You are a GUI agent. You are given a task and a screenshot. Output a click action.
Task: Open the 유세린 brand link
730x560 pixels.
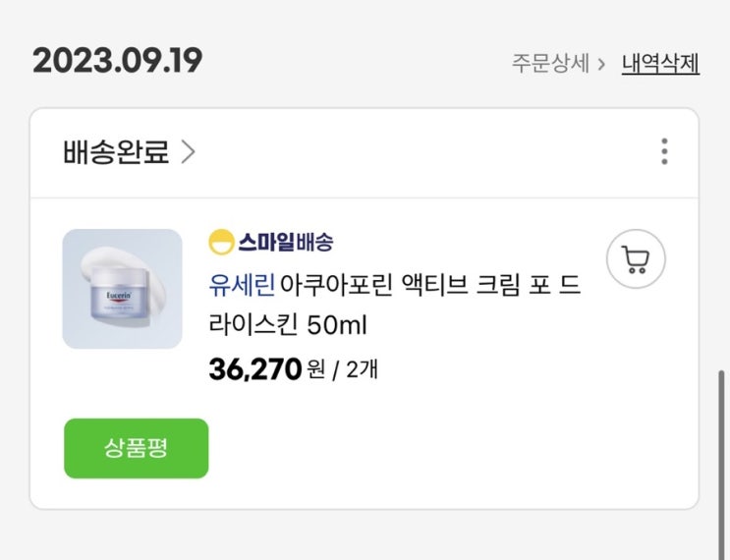pyautogui.click(x=242, y=285)
